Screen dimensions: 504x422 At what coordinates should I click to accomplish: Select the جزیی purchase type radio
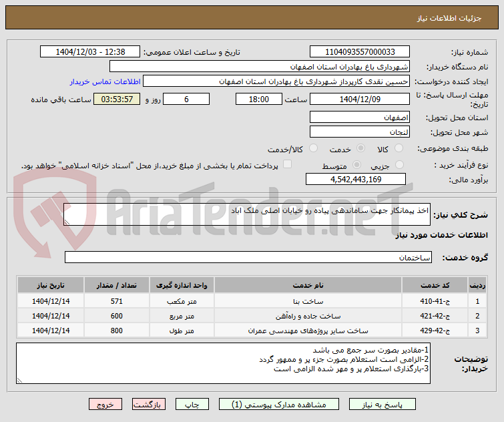pyautogui.click(x=399, y=165)
